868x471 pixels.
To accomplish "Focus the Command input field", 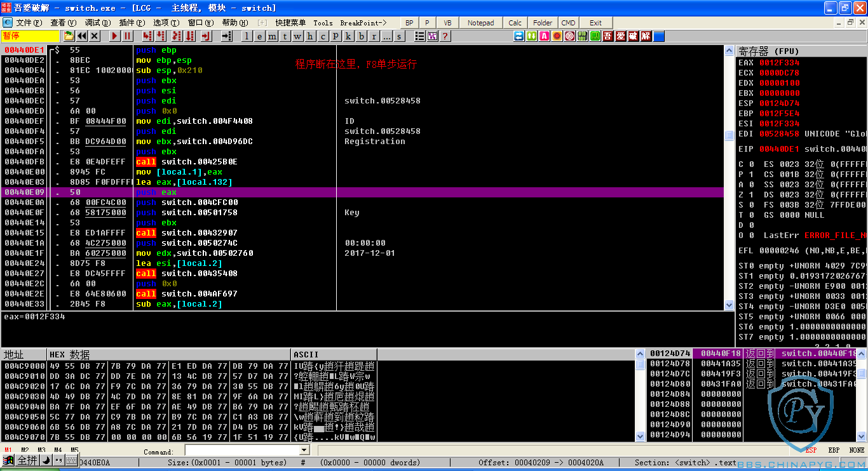I will coord(241,450).
